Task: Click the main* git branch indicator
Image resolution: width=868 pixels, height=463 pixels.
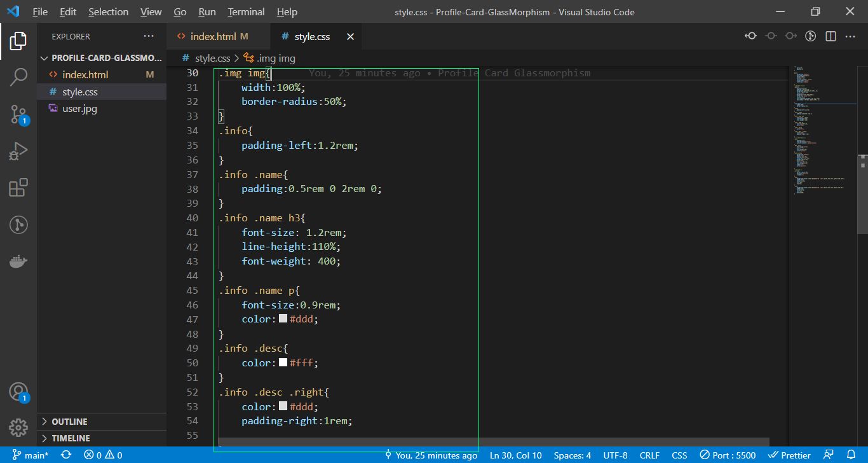Action: (30, 455)
